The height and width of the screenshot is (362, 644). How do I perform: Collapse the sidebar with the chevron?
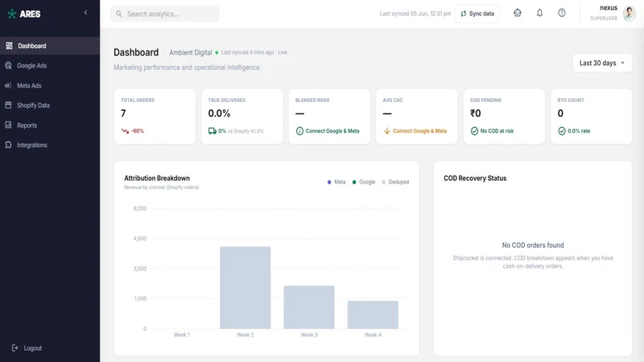[85, 13]
